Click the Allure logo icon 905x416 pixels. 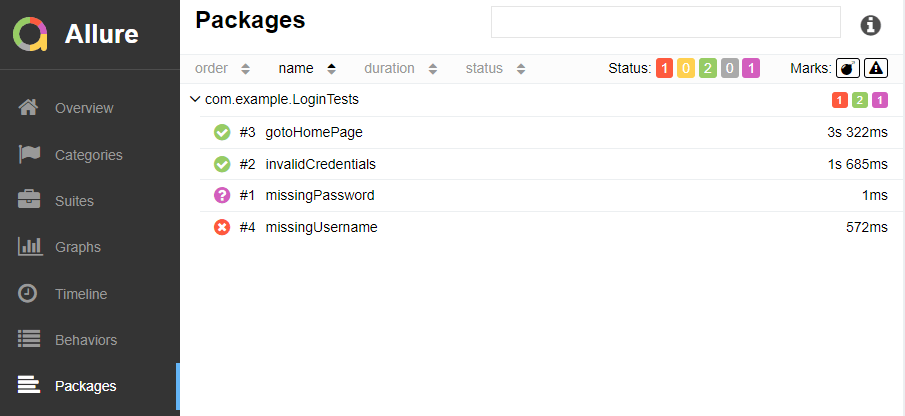(x=30, y=34)
